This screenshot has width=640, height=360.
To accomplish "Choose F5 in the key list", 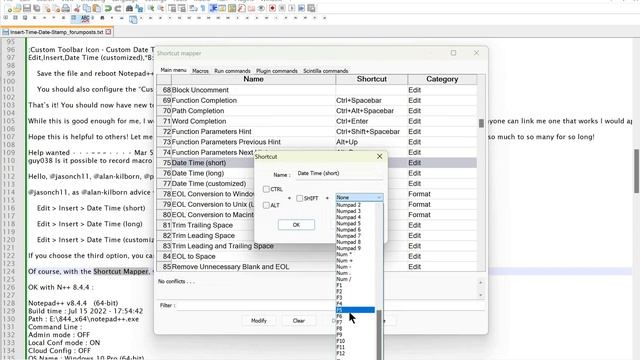I will tap(355, 310).
